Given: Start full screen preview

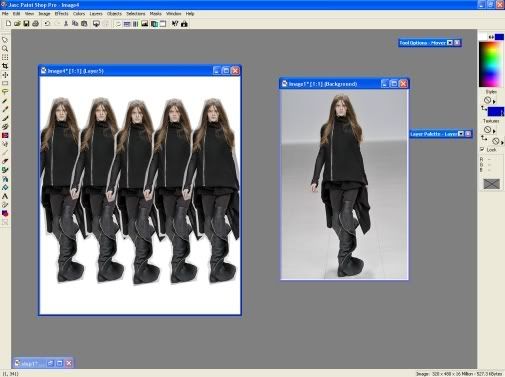Looking at the screenshot, I should (96, 24).
